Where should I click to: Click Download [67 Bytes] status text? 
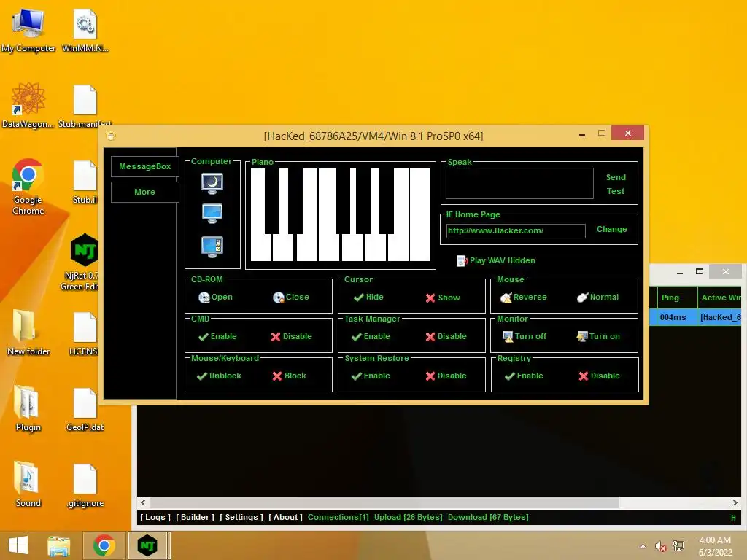(x=488, y=517)
